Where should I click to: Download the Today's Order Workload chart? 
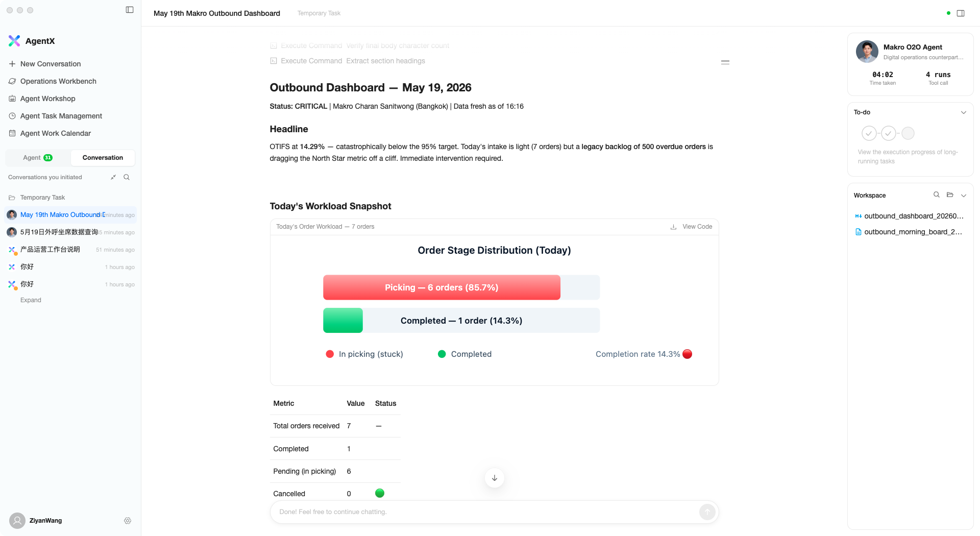click(x=673, y=227)
